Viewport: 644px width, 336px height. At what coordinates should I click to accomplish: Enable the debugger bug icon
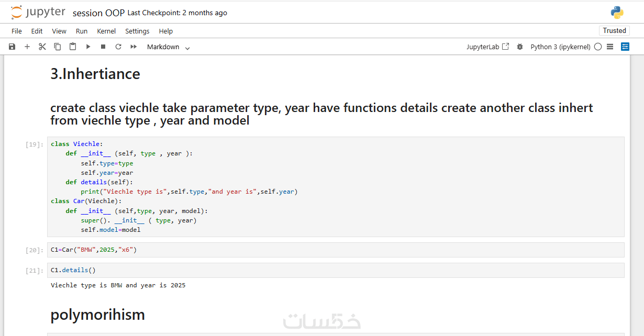(x=519, y=47)
